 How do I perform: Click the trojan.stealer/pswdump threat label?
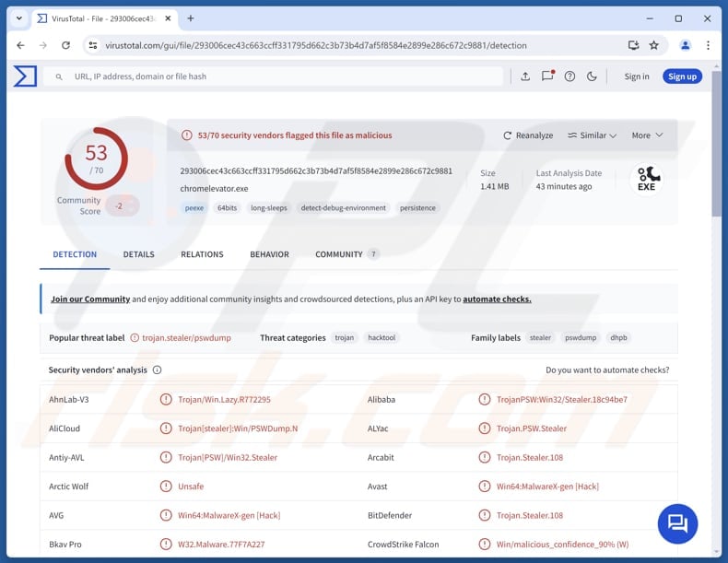[186, 338]
